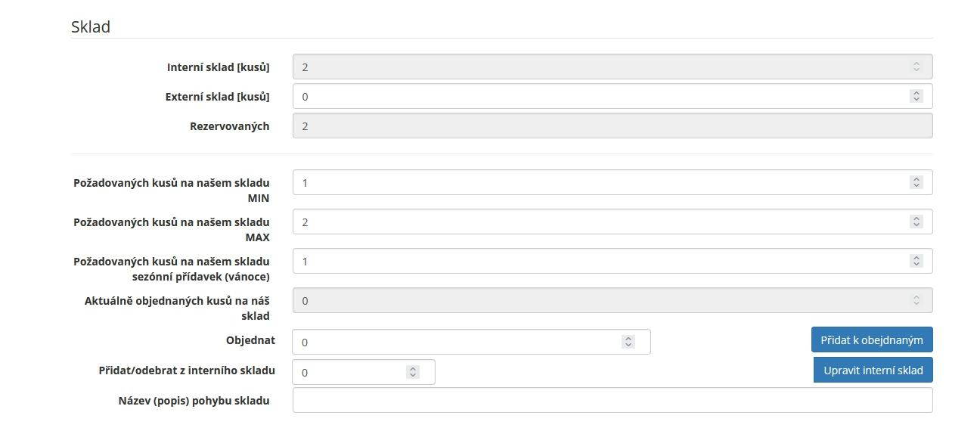This screenshot has width=980, height=434.
Task: Click the Aktuálně objednaných kusů spinner arrows
Action: click(x=916, y=300)
